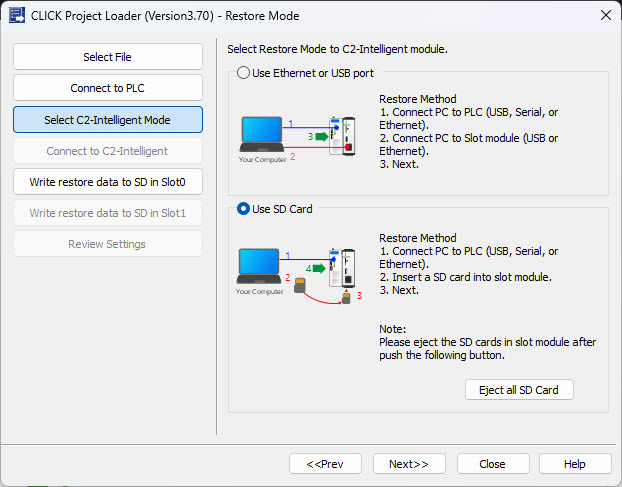Go back with the <<Prev button
622x487 pixels.
[x=325, y=464]
